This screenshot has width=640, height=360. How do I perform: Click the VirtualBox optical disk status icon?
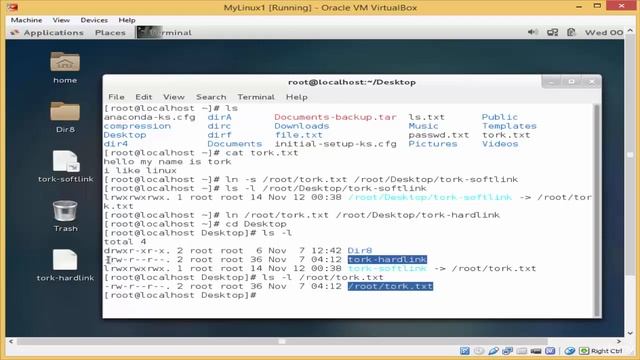(x=479, y=351)
